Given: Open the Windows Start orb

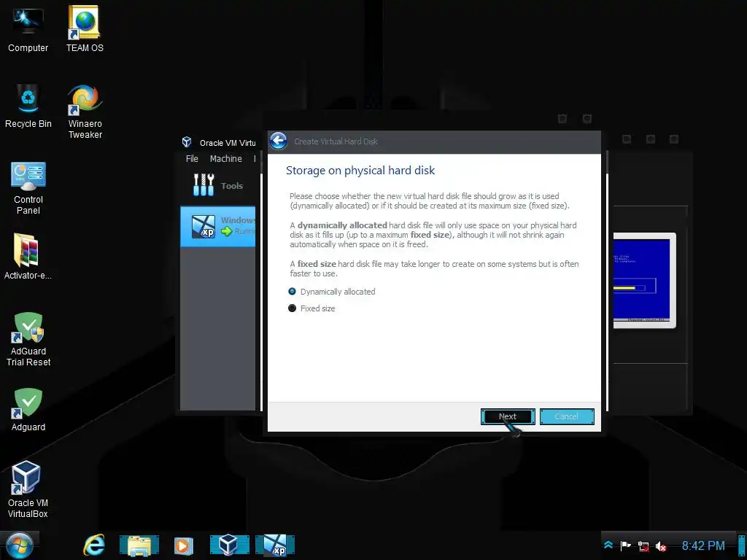Looking at the screenshot, I should click(19, 545).
